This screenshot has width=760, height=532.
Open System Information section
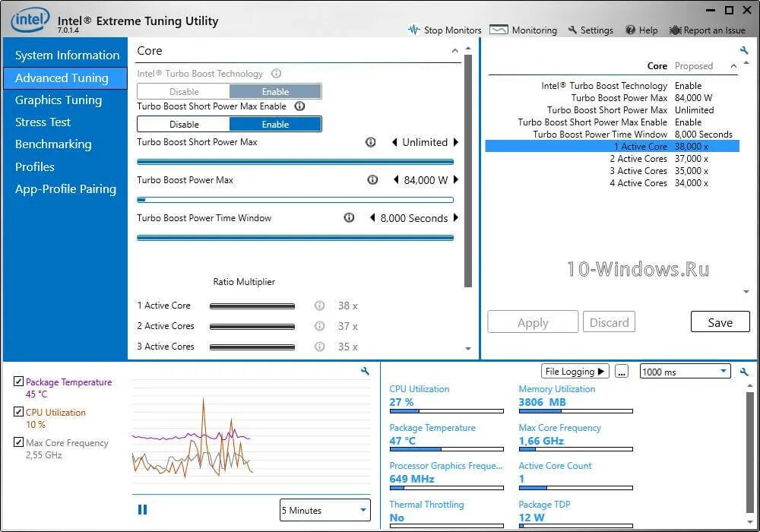click(x=67, y=55)
